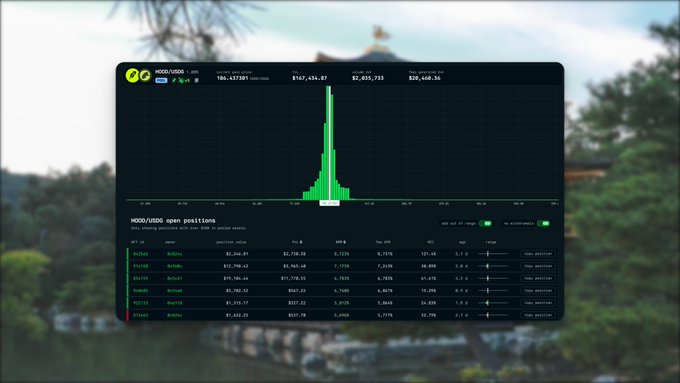Click the ROI value 24.83%
Screen dimensions: 680x383
428,303
